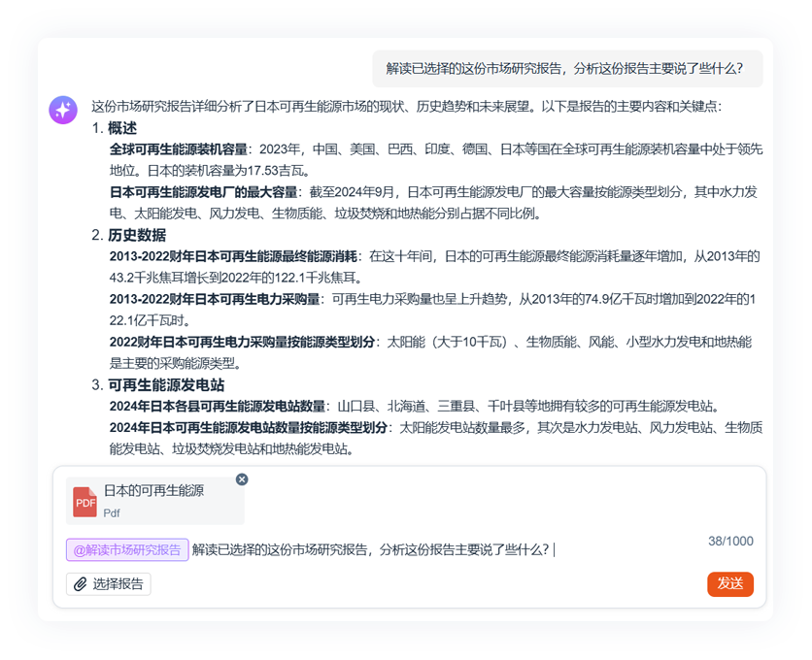
Task: Click the bold 日本可再生能源发电厂的最大容量 label
Action: point(203,192)
